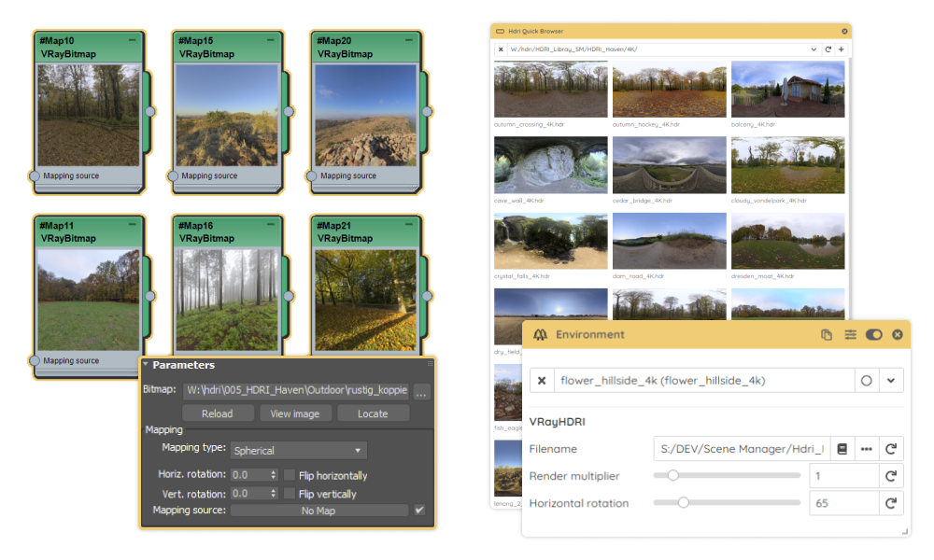Click the #Map10 node output socket

[150, 111]
